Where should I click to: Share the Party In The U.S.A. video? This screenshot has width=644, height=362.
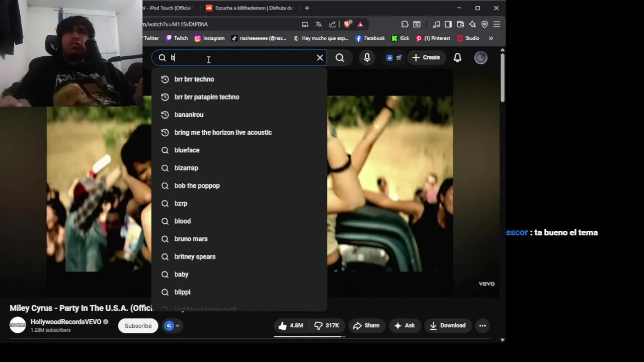[366, 326]
